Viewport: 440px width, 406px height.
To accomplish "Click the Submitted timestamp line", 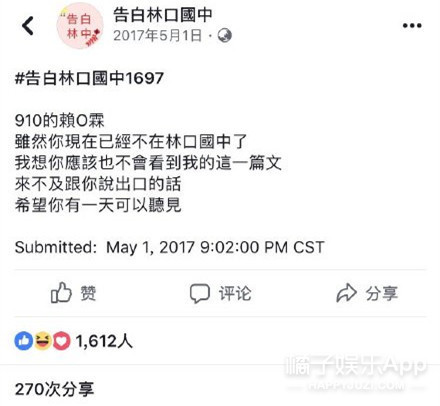I will pyautogui.click(x=169, y=247).
